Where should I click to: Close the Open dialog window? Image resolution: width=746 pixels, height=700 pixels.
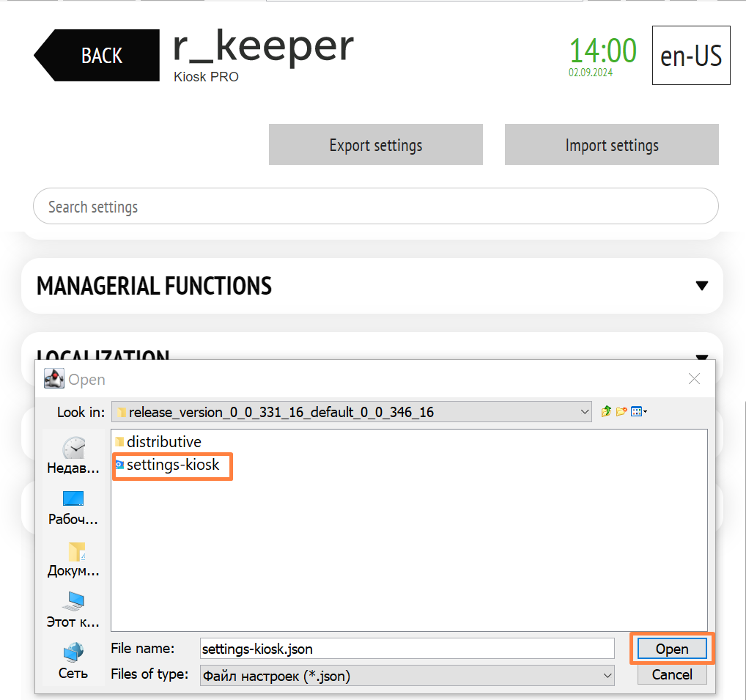pyautogui.click(x=694, y=379)
